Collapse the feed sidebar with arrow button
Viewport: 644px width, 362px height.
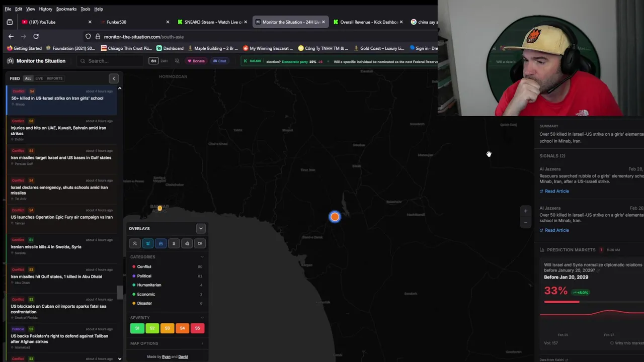tap(114, 78)
